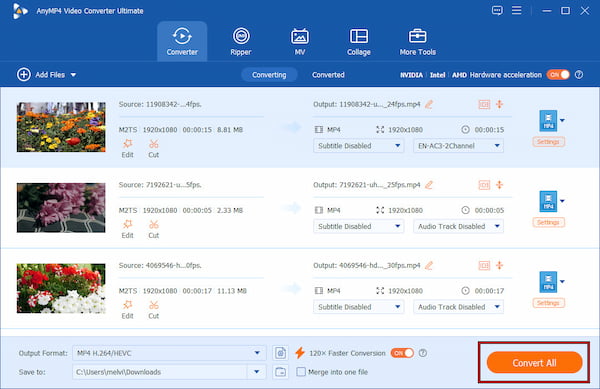Viewport: 600px width, 389px height.
Task: Click the compress icon for 11908342 output
Action: click(x=499, y=104)
